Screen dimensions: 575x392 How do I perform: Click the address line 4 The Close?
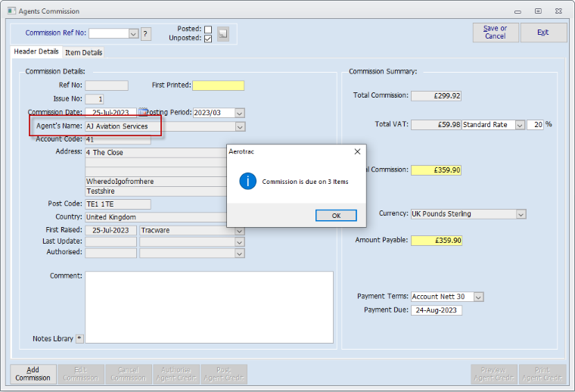(x=156, y=153)
